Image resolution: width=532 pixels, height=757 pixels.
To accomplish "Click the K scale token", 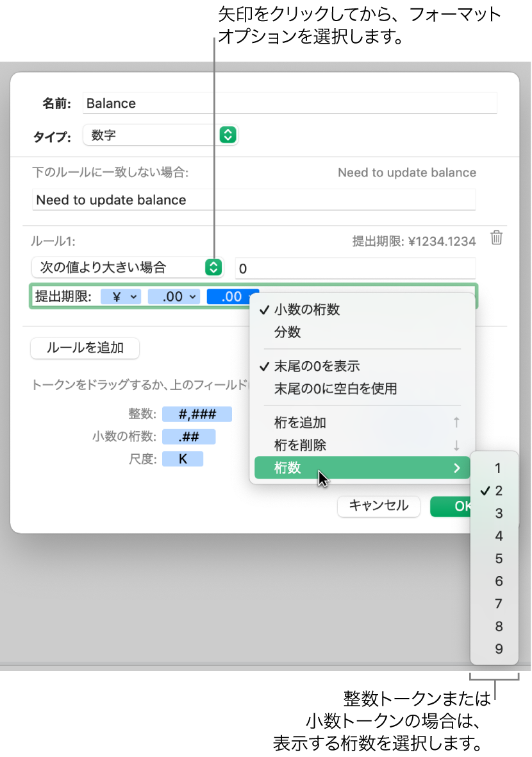I will tap(182, 459).
